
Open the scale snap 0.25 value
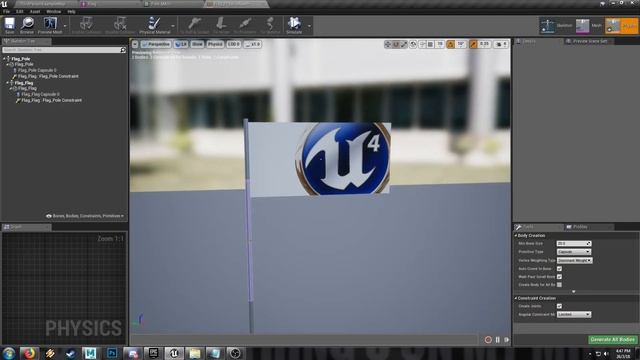pos(484,44)
